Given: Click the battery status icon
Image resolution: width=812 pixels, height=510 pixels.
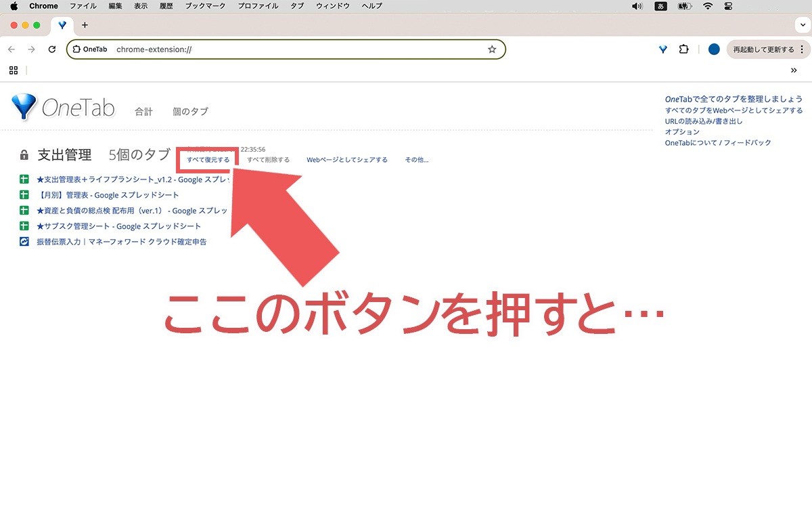Looking at the screenshot, I should pos(683,6).
